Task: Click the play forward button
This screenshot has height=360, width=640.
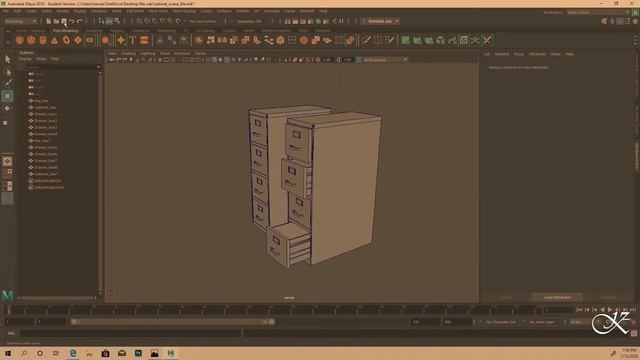Action: (x=610, y=310)
